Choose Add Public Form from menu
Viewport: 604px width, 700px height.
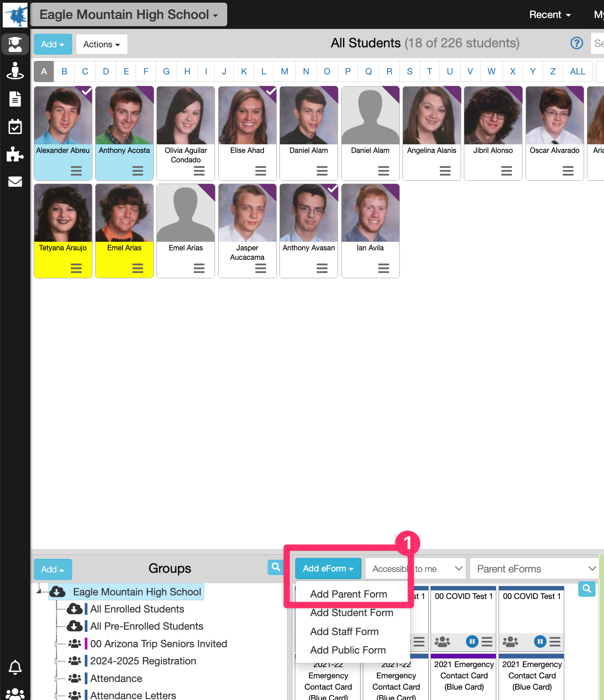point(348,650)
